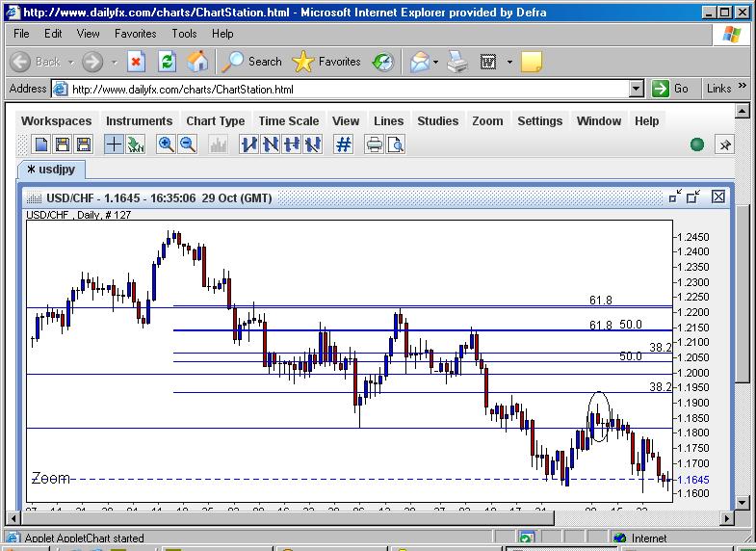Open the browser Favorites menu
Screen dimensions: 756x551
[136, 34]
